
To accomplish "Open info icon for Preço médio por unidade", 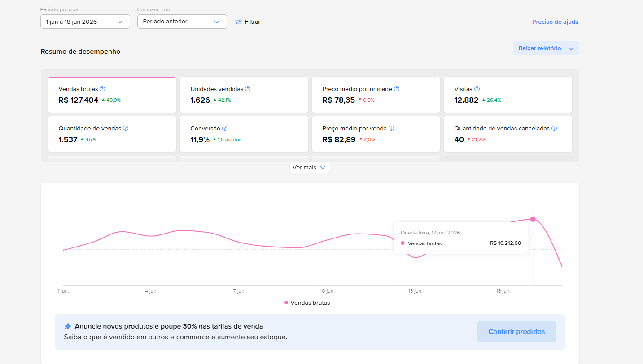I will [x=397, y=89].
